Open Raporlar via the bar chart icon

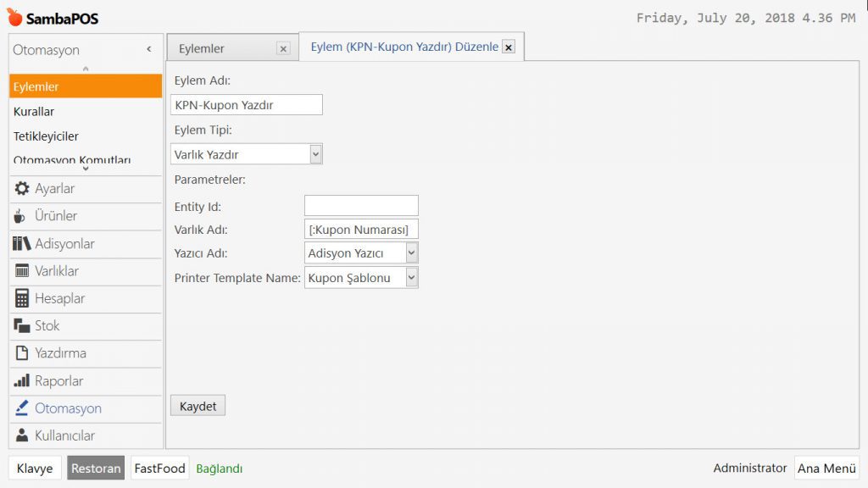pyautogui.click(x=22, y=381)
